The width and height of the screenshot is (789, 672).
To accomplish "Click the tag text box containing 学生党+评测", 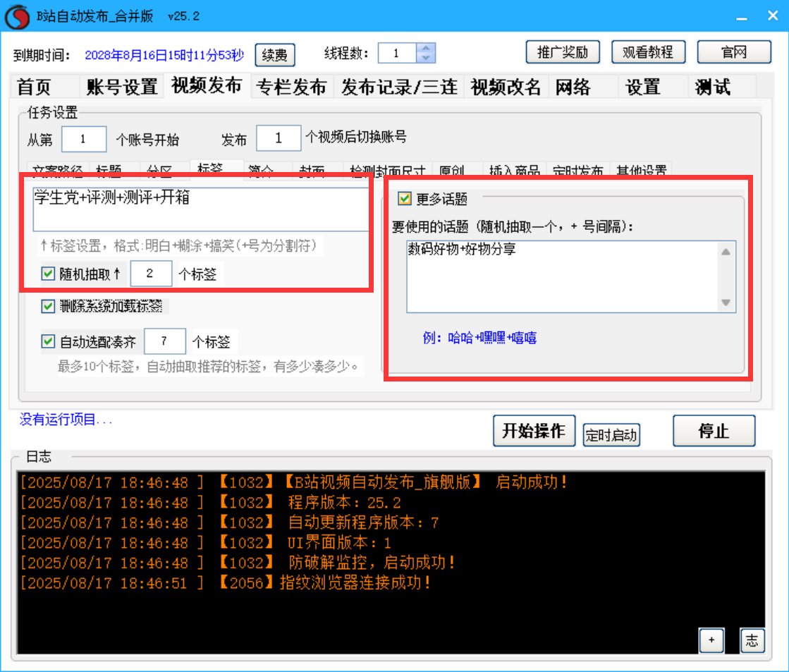I will tap(201, 209).
